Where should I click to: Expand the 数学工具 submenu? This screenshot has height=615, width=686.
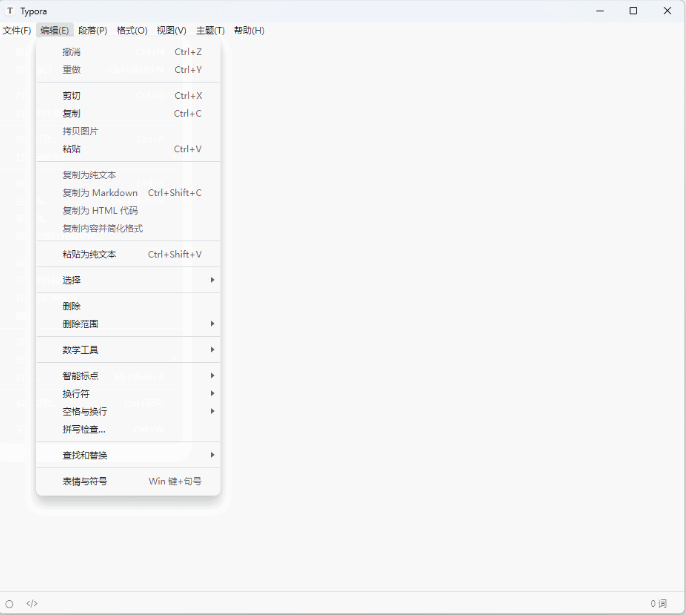(128, 350)
